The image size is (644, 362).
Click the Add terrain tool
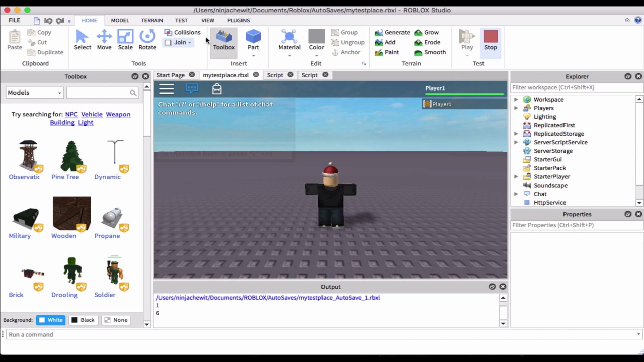tap(385, 42)
